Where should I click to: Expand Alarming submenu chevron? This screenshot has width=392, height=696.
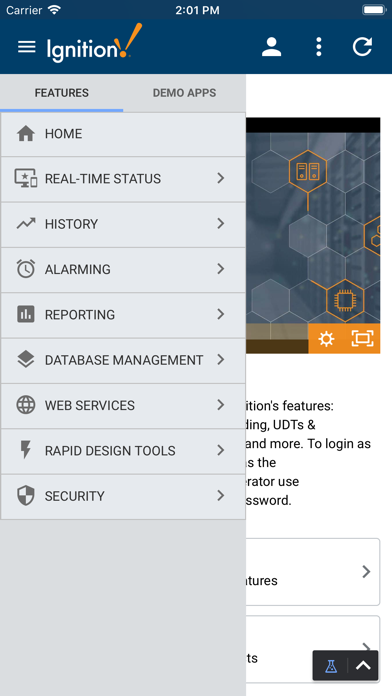tap(221, 269)
